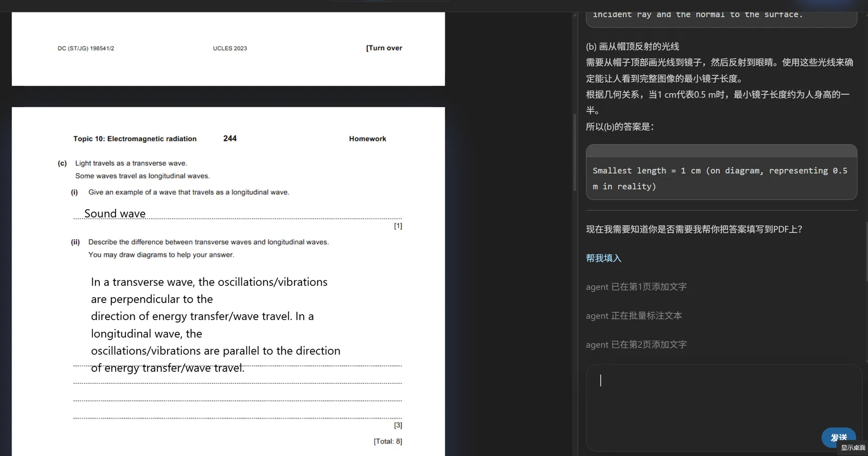Click the 帮我填入 message link
Viewport: 868px width, 456px height.
coord(603,258)
